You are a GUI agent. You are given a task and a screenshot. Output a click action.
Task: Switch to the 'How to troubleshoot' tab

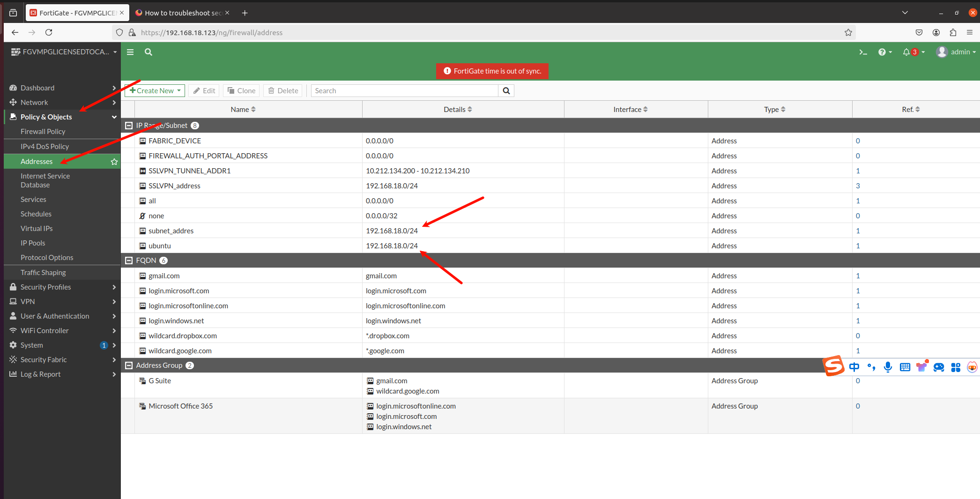(x=182, y=13)
